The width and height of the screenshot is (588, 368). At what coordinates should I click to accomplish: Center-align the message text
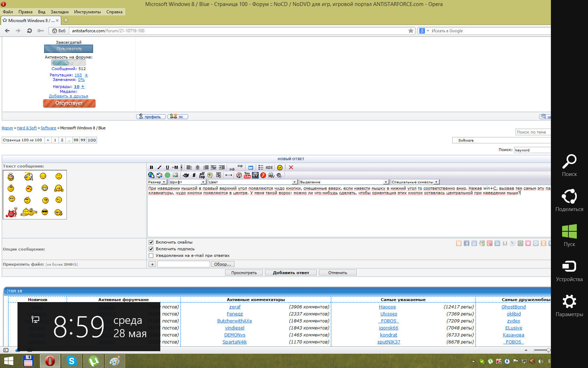[197, 168]
